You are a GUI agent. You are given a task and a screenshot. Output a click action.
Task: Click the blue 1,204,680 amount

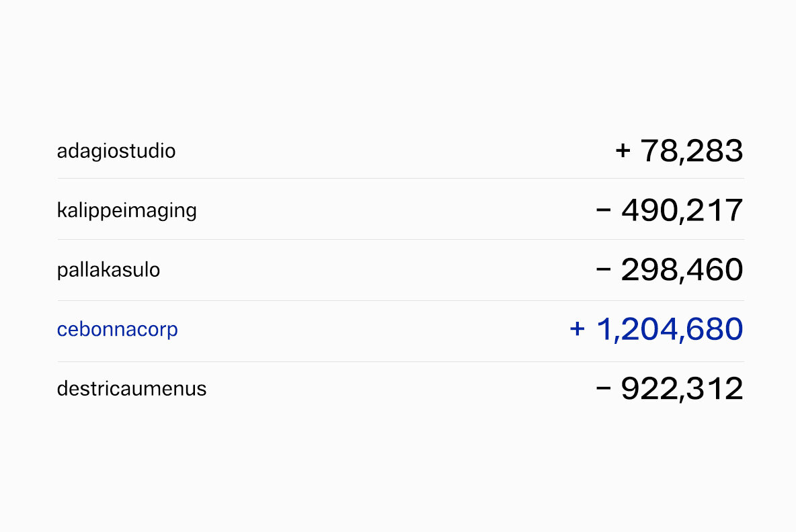coord(670,330)
